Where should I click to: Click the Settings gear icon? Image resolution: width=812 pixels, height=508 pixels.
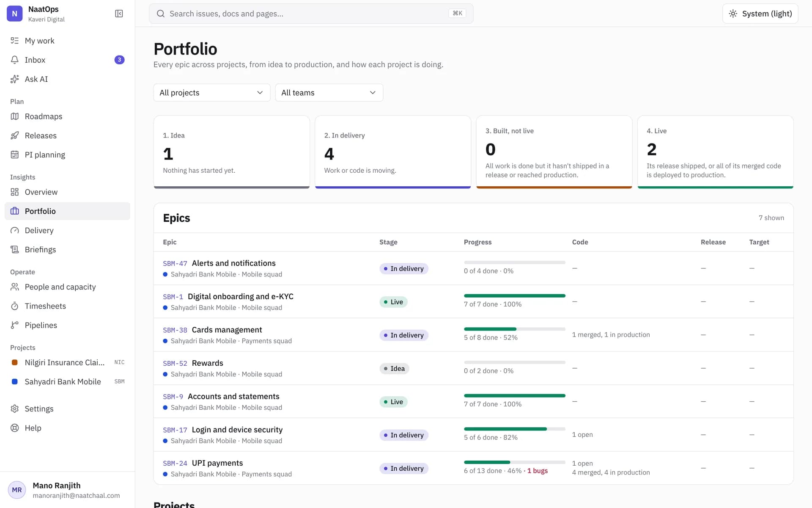pyautogui.click(x=15, y=409)
